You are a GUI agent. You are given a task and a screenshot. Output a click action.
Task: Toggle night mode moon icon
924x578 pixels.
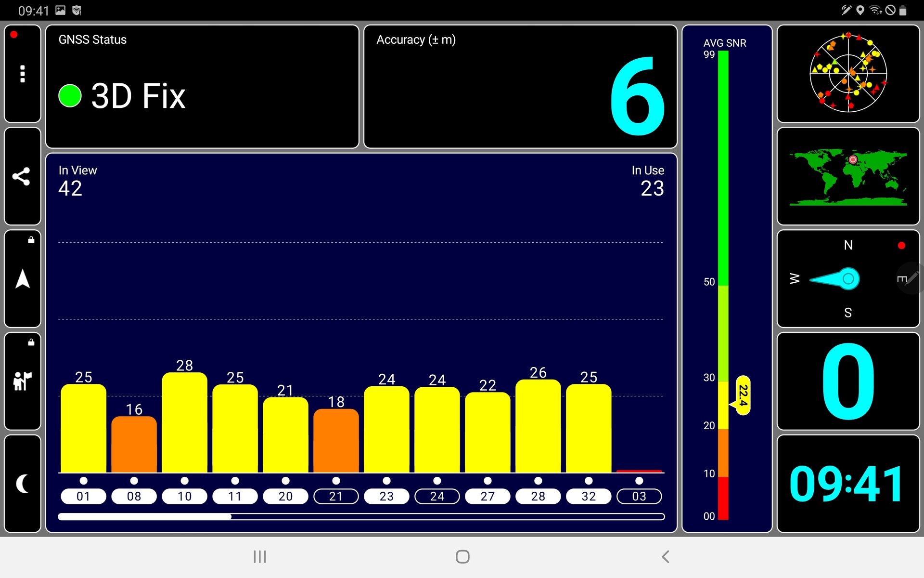point(22,484)
